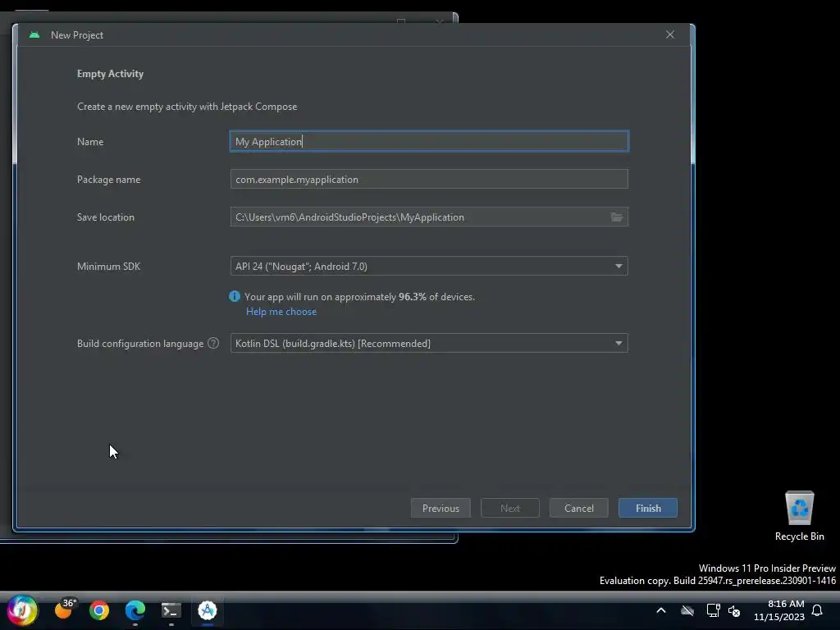The width and height of the screenshot is (840, 630).
Task: Click the help question mark beside Build configuration language
Action: coord(213,344)
